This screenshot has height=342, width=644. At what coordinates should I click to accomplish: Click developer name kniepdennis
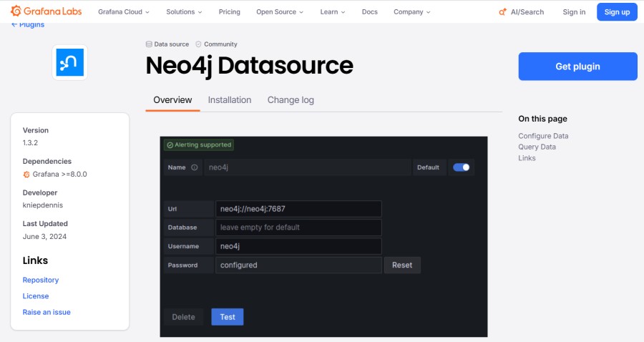43,205
